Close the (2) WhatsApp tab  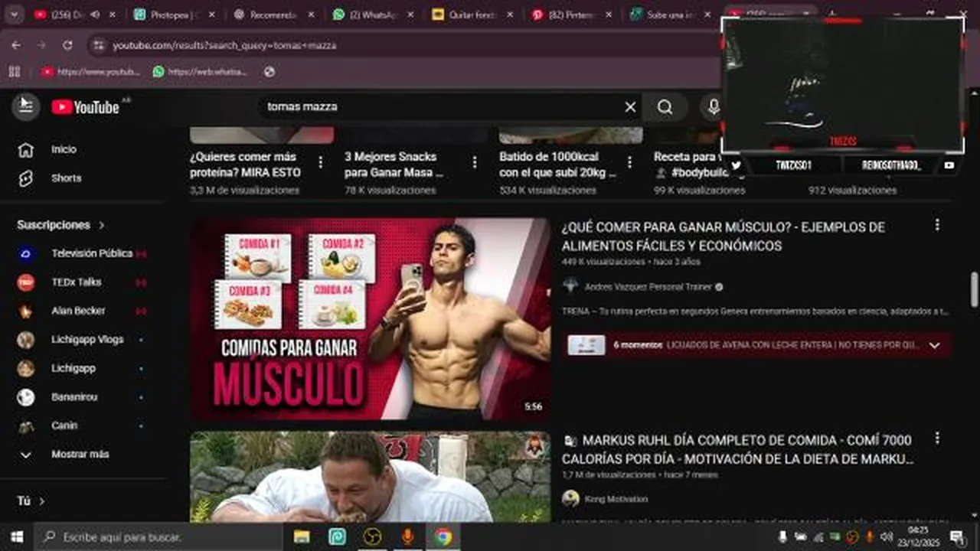pos(411,15)
